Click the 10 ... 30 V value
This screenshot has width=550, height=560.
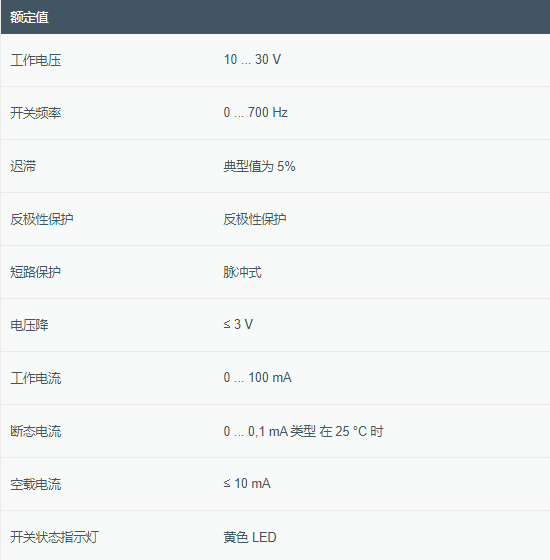(252, 59)
